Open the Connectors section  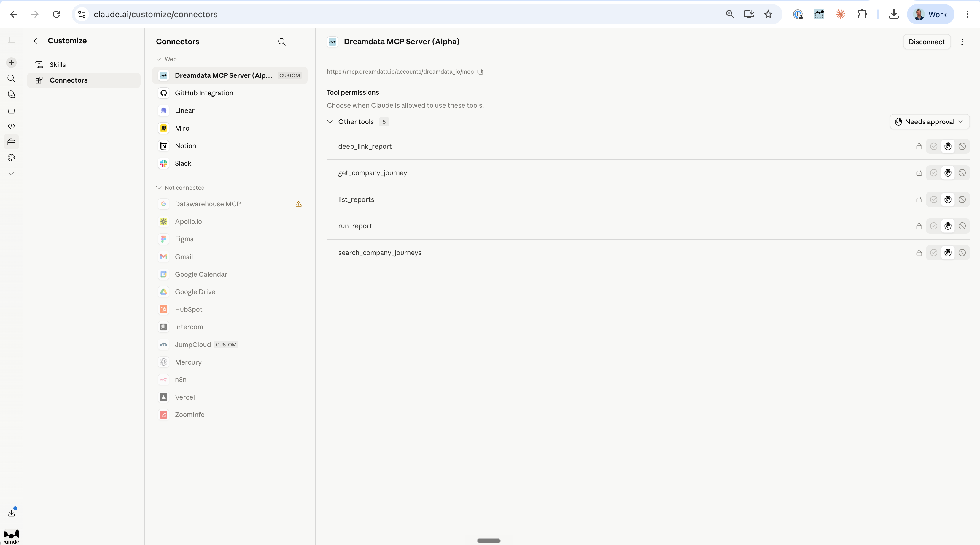(x=84, y=80)
